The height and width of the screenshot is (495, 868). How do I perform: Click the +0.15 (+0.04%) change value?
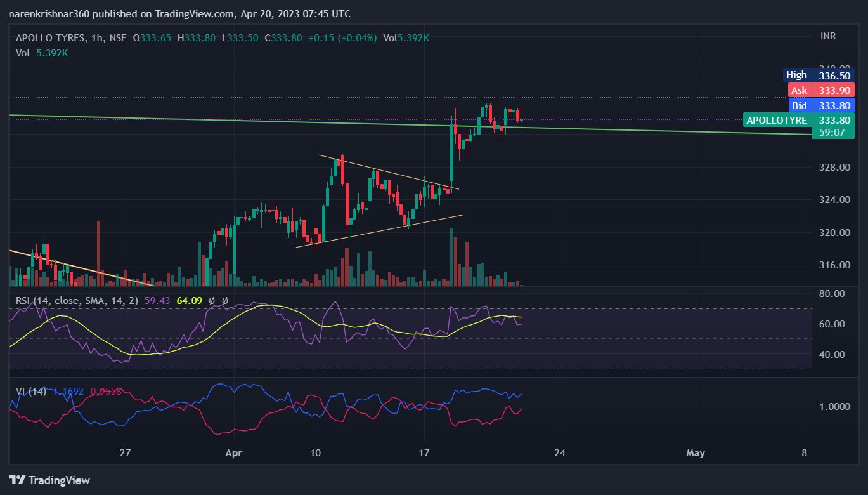pyautogui.click(x=342, y=38)
